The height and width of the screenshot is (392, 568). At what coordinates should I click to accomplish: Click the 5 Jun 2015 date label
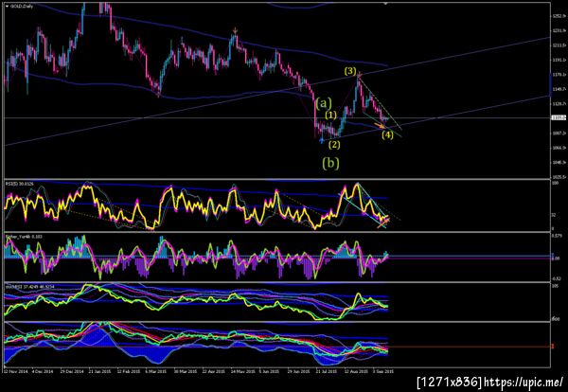(270, 371)
